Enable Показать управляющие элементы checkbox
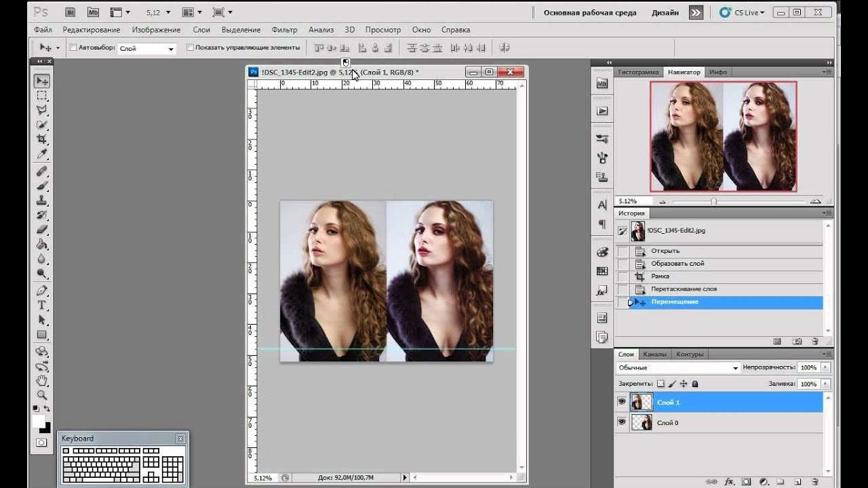The image size is (868, 488). click(190, 47)
